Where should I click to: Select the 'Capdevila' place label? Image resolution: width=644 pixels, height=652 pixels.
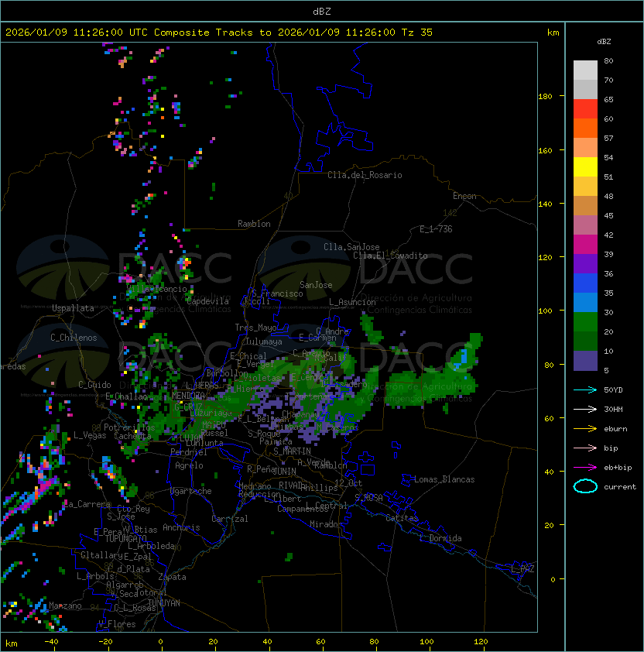[207, 301]
